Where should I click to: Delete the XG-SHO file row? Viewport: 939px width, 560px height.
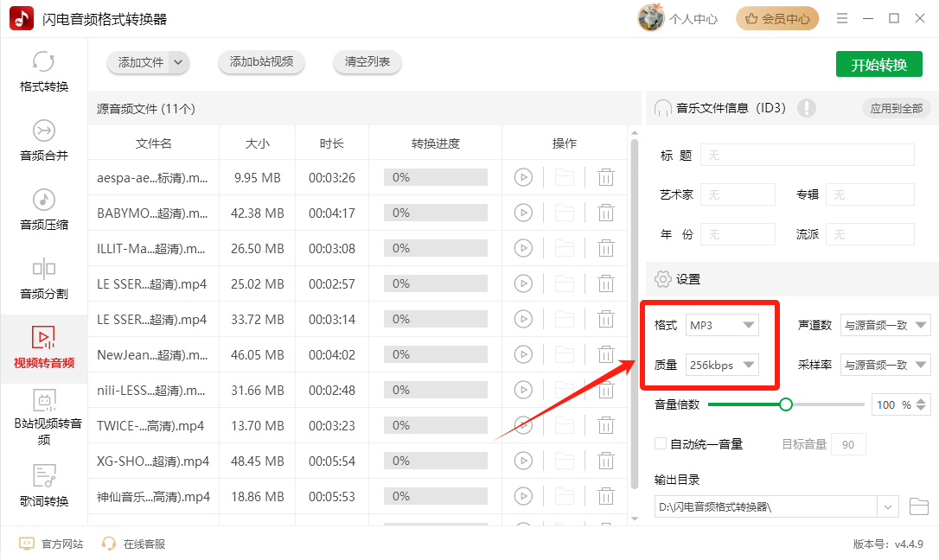point(606,461)
